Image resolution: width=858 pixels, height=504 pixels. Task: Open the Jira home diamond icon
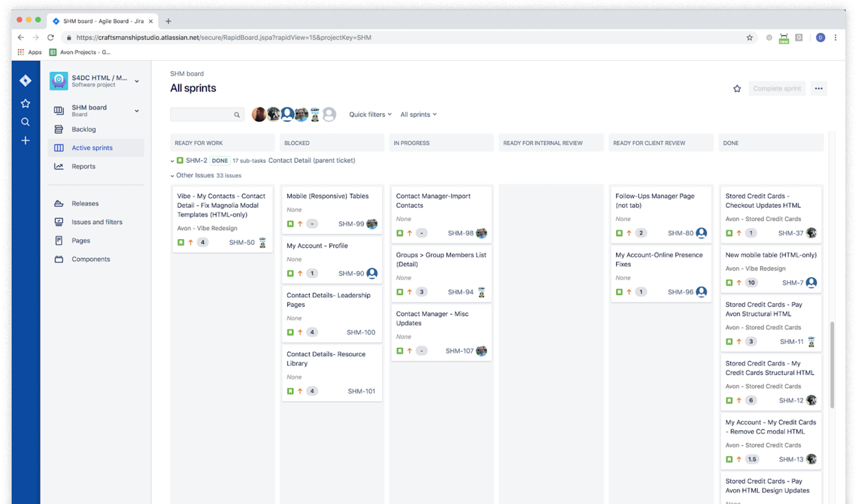click(x=25, y=81)
